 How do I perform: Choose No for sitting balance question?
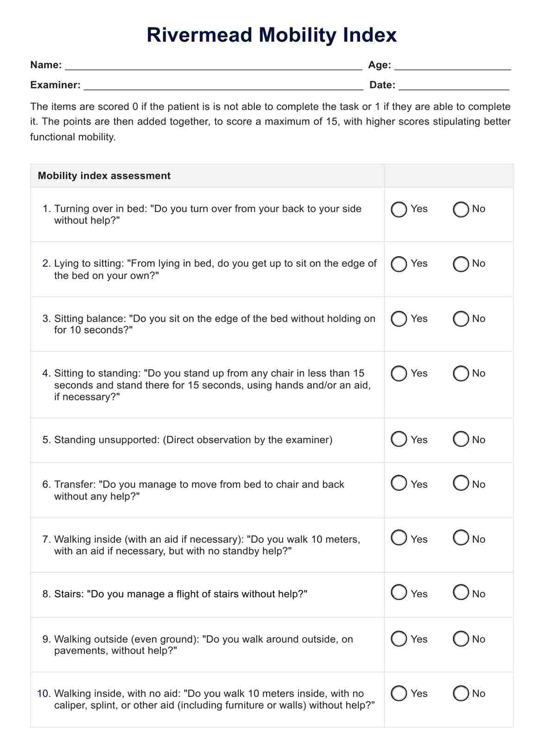461,319
